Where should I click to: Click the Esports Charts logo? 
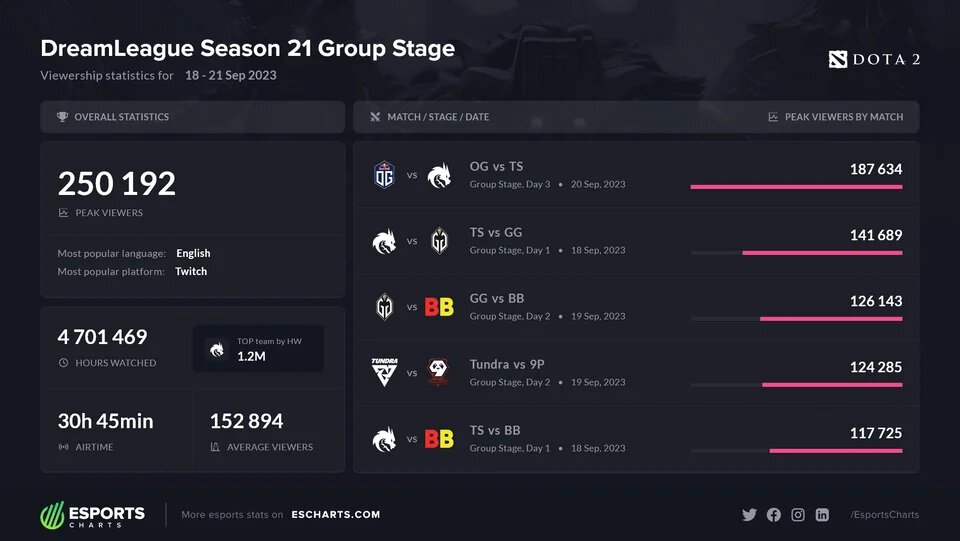(92, 515)
